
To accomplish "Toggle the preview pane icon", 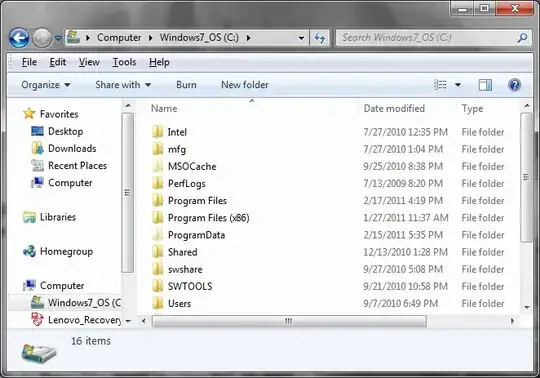I will 485,85.
